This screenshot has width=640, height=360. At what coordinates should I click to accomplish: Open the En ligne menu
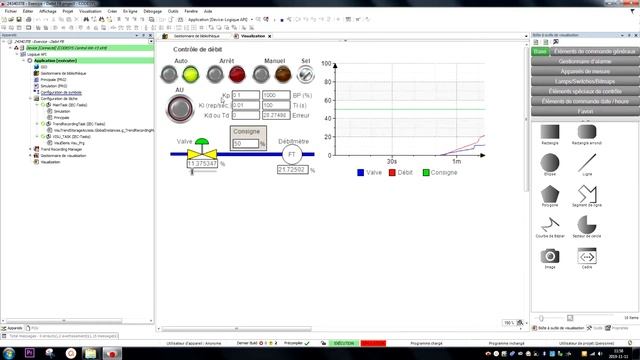130,11
